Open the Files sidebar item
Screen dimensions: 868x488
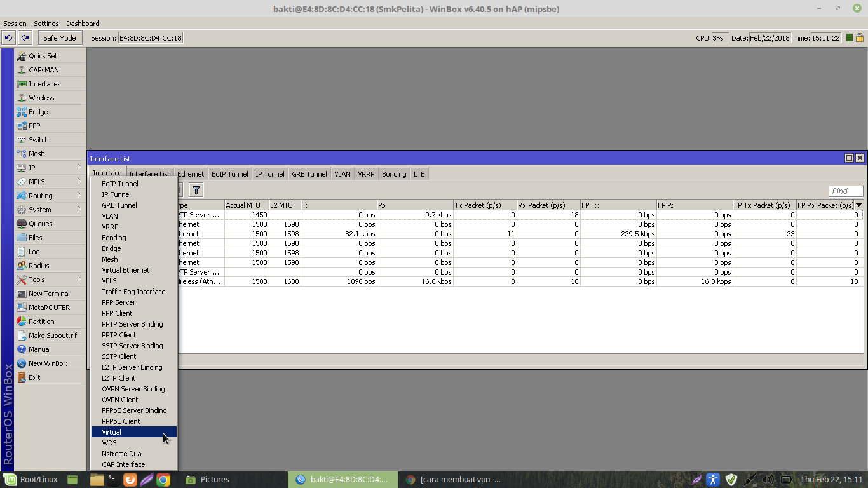(x=50, y=238)
